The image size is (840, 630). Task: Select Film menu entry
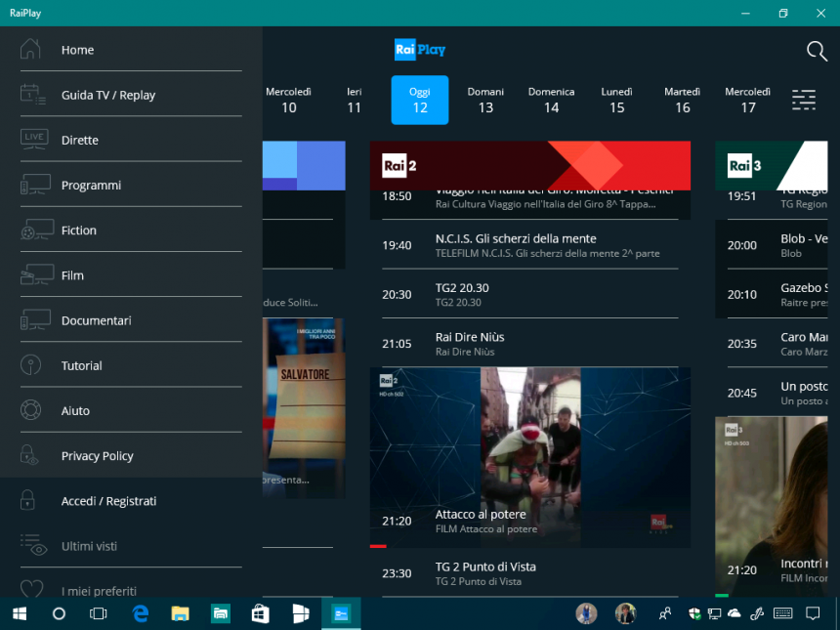(131, 275)
